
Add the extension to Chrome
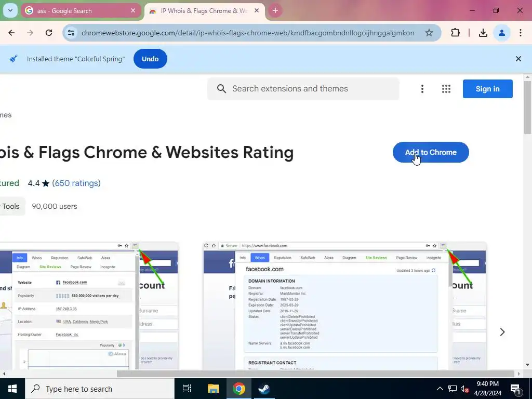pos(431,152)
